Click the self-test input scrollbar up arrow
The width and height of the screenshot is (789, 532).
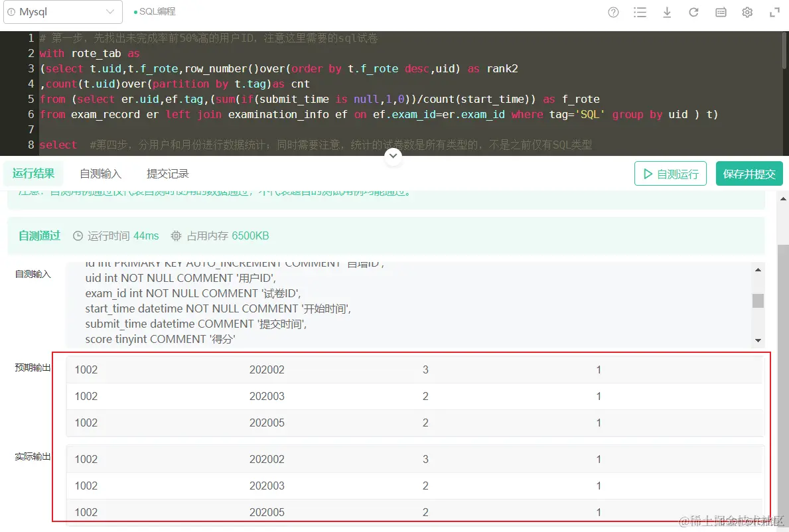[x=758, y=270]
